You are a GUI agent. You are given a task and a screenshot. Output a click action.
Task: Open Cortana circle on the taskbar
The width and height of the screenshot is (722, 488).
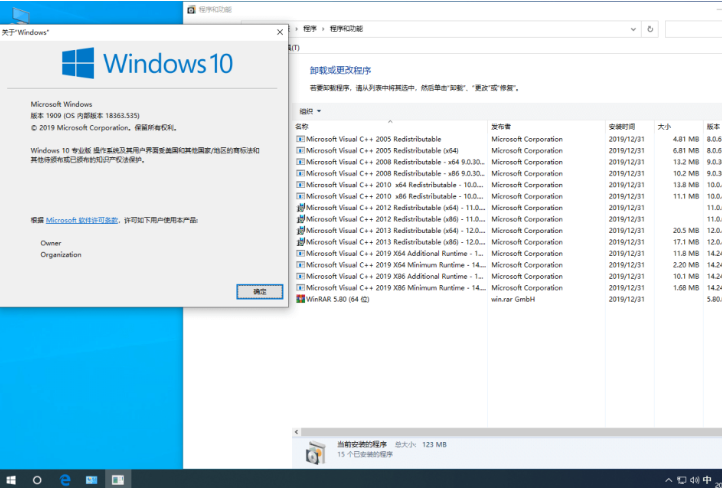pos(37,480)
